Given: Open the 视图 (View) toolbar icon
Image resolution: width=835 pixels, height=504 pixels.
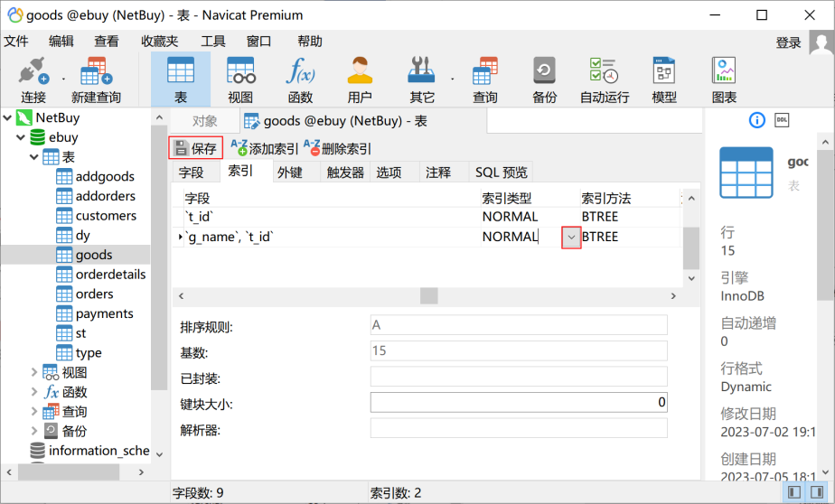Looking at the screenshot, I should click(x=240, y=79).
